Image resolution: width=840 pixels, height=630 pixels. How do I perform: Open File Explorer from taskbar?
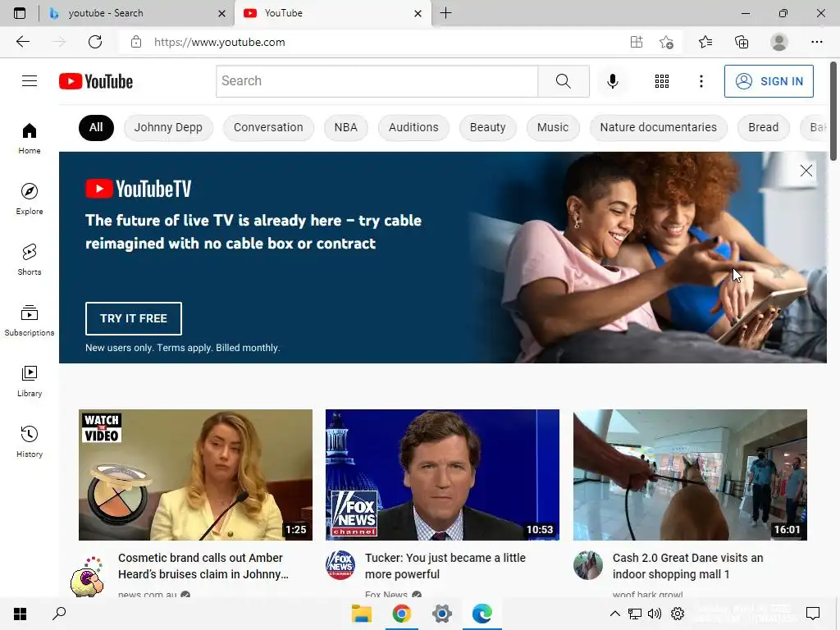click(x=362, y=614)
